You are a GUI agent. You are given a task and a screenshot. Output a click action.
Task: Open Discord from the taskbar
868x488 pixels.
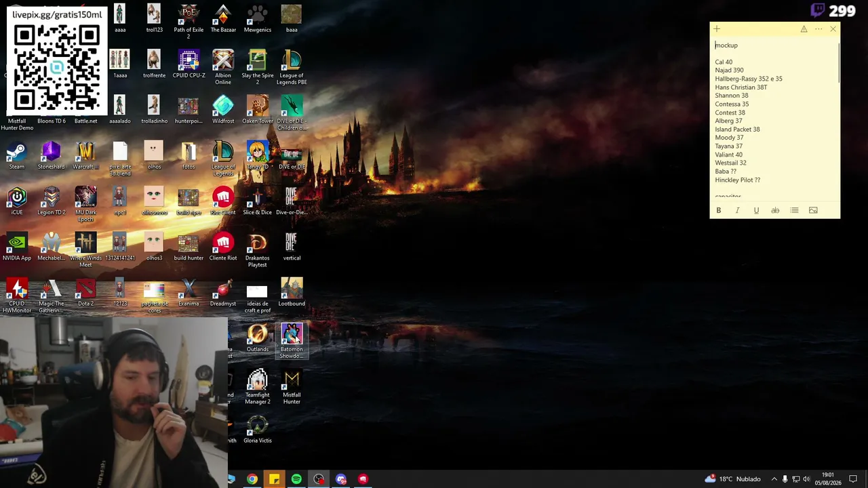341,479
